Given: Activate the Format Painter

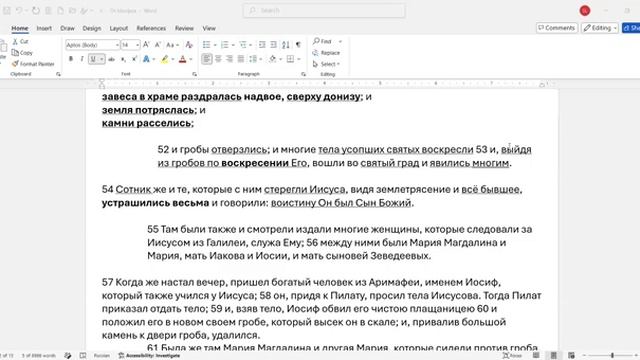Looking at the screenshot, I should (33, 64).
